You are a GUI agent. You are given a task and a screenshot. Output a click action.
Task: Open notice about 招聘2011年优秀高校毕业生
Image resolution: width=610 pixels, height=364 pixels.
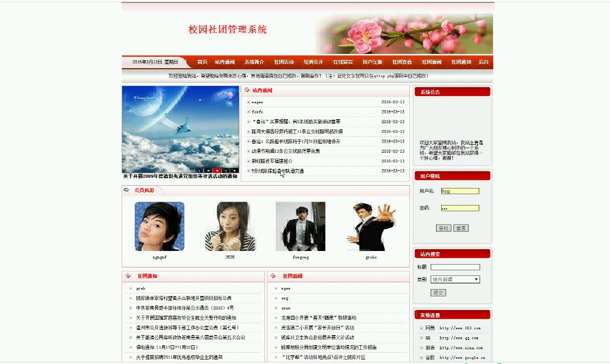(179, 357)
